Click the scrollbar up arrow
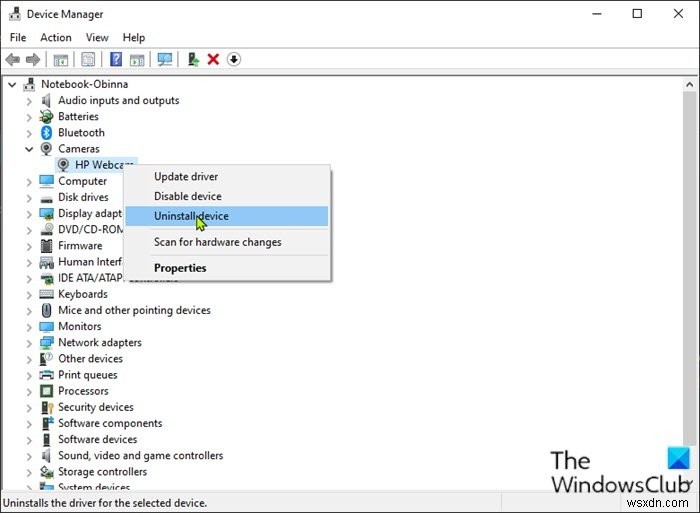This screenshot has width=700, height=513. [689, 84]
